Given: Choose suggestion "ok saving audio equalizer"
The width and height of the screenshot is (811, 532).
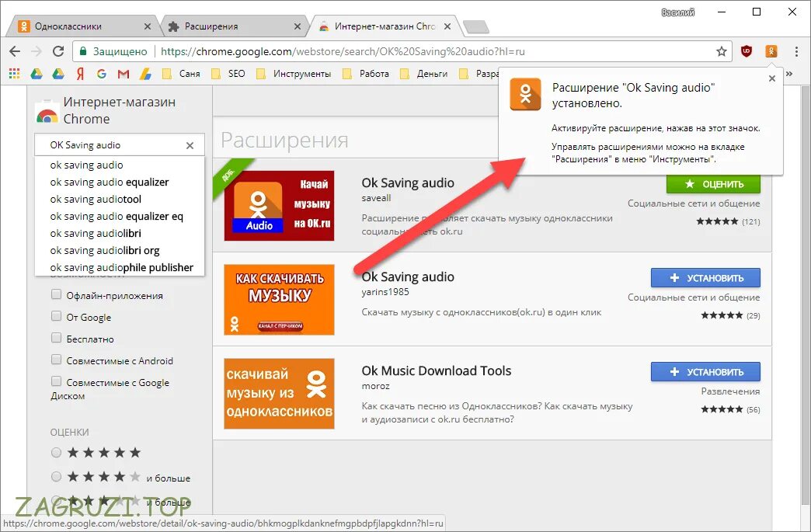Looking at the screenshot, I should tap(120, 182).
